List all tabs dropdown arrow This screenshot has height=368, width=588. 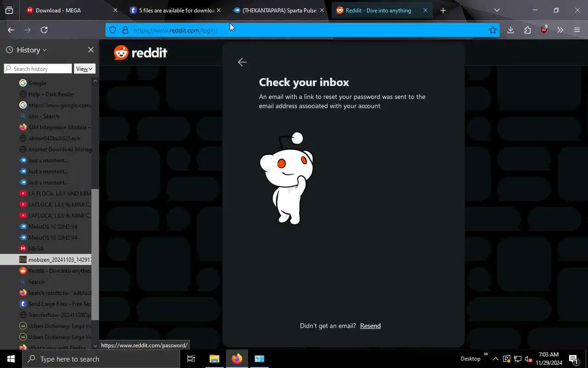(497, 10)
